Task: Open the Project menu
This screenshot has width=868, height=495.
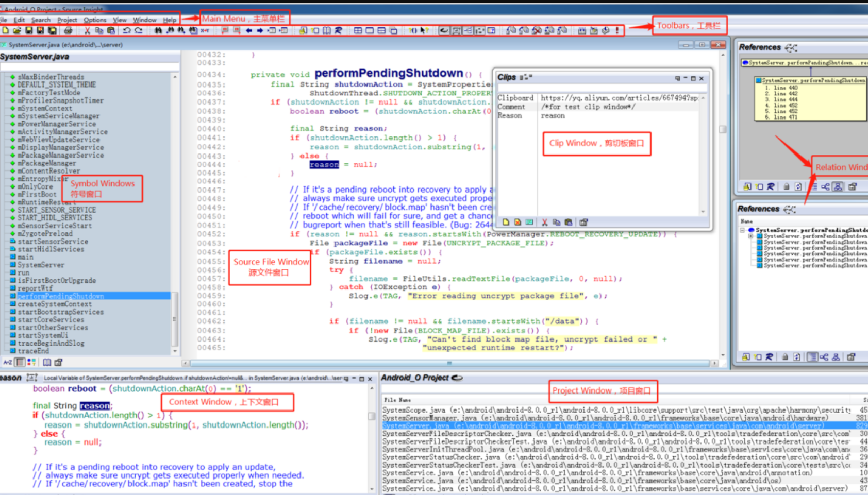Action: [67, 20]
